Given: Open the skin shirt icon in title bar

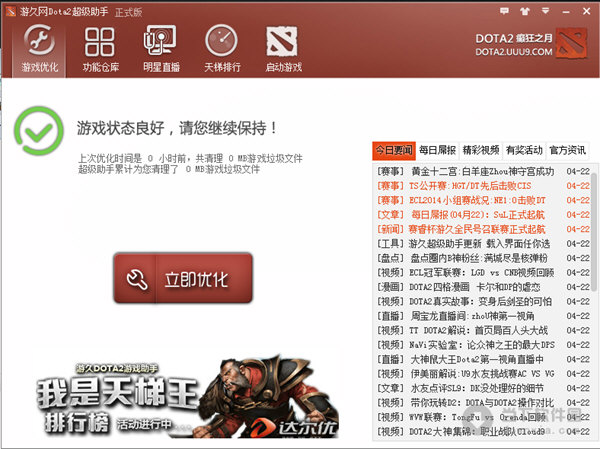Looking at the screenshot, I should pyautogui.click(x=525, y=11).
